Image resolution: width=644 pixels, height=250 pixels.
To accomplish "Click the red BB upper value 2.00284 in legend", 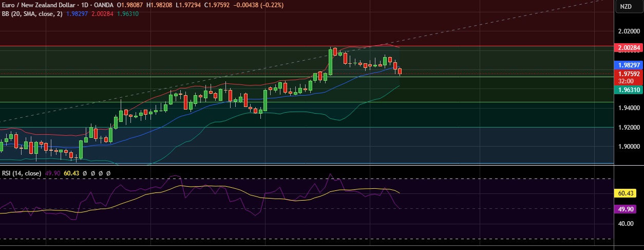I will 104,13.
